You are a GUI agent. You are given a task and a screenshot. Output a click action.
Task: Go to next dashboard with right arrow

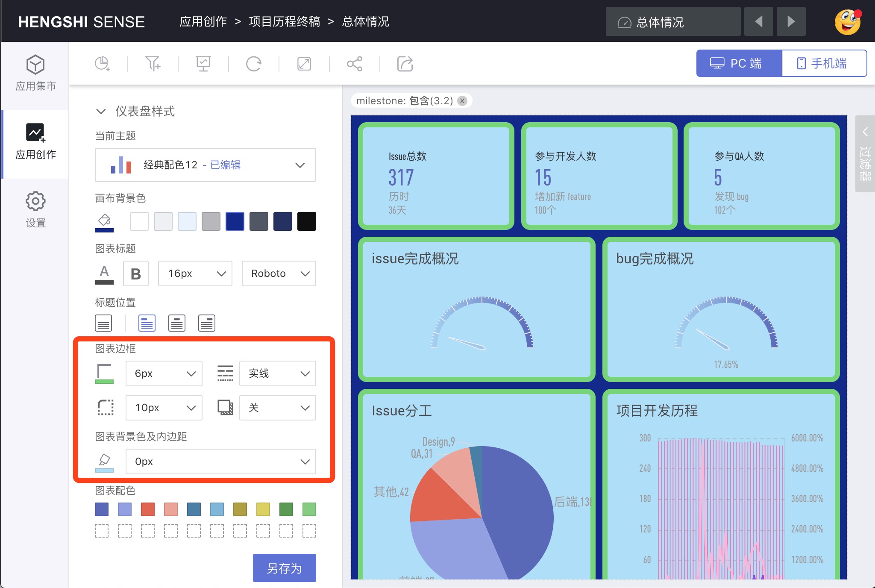tap(791, 21)
